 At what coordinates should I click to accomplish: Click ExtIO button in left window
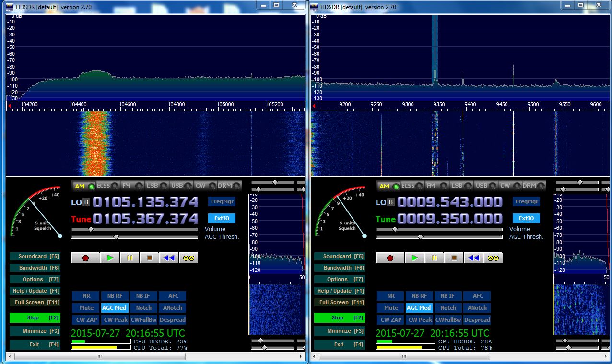(x=222, y=218)
